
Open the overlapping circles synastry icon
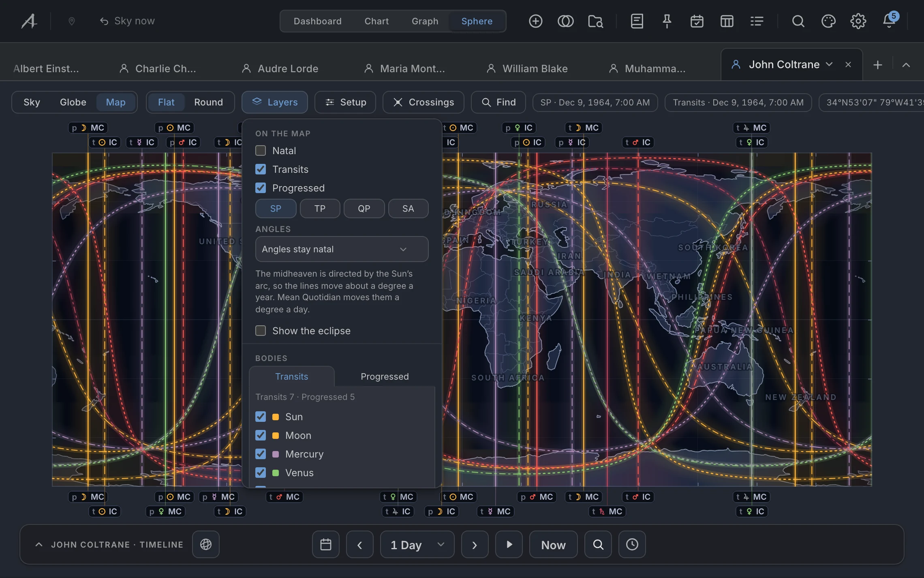[565, 21]
